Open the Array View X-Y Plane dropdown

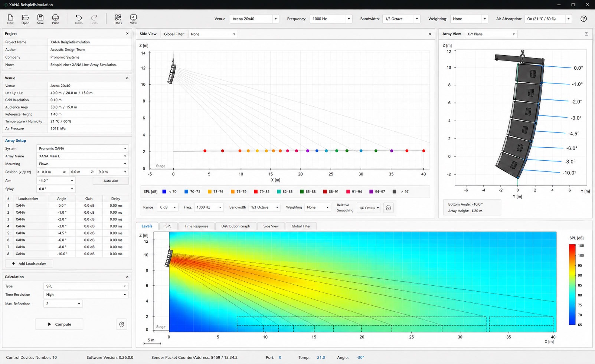tap(491, 34)
